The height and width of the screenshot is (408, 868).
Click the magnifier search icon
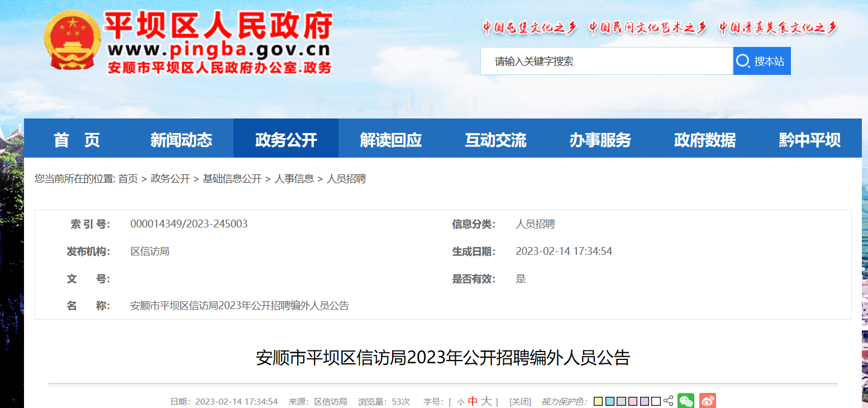coord(742,61)
